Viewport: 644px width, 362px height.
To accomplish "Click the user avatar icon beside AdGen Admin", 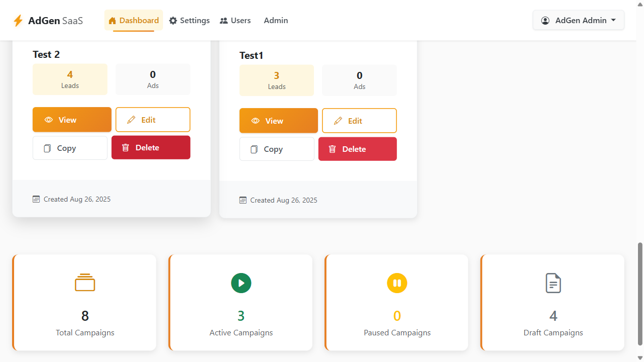I will [x=545, y=21].
